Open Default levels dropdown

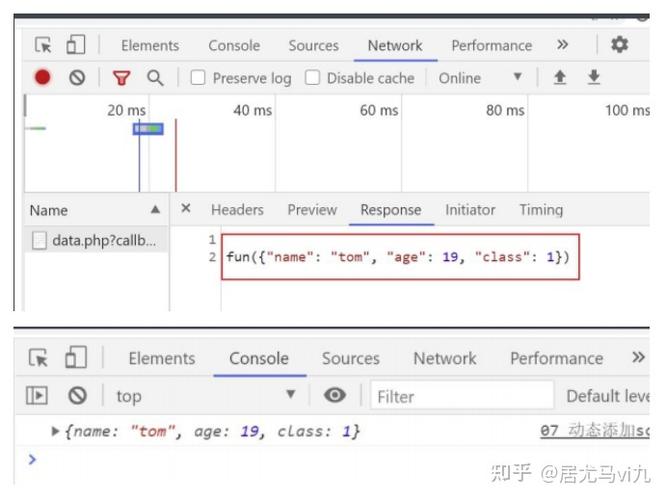click(x=607, y=396)
